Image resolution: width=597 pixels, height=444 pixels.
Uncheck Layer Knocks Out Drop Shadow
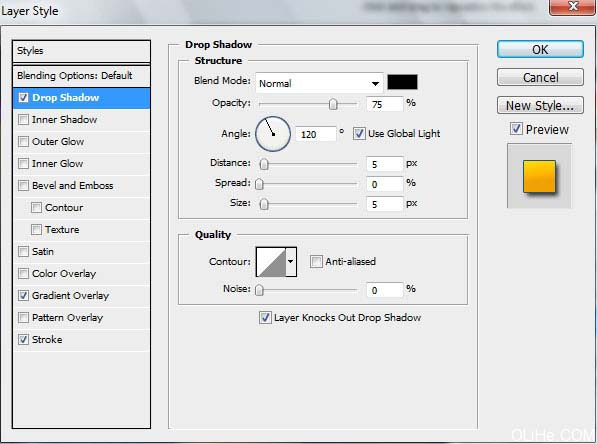[265, 318]
